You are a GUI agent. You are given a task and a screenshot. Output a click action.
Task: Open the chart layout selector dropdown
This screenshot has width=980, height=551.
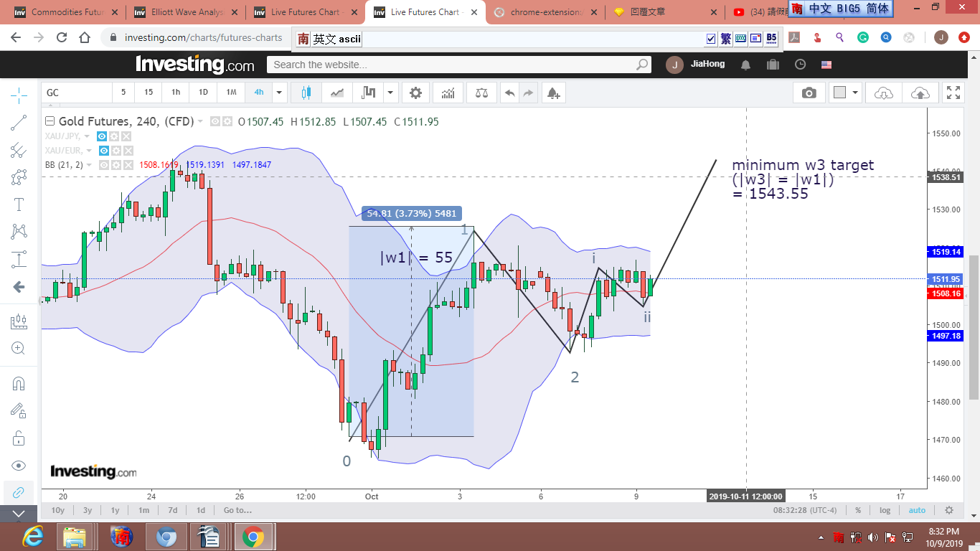click(844, 93)
